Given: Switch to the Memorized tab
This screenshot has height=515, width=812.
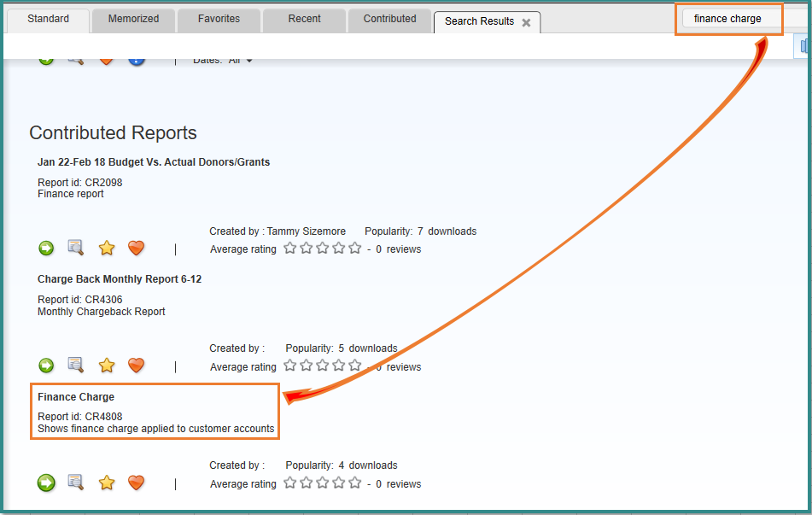Looking at the screenshot, I should tap(133, 19).
